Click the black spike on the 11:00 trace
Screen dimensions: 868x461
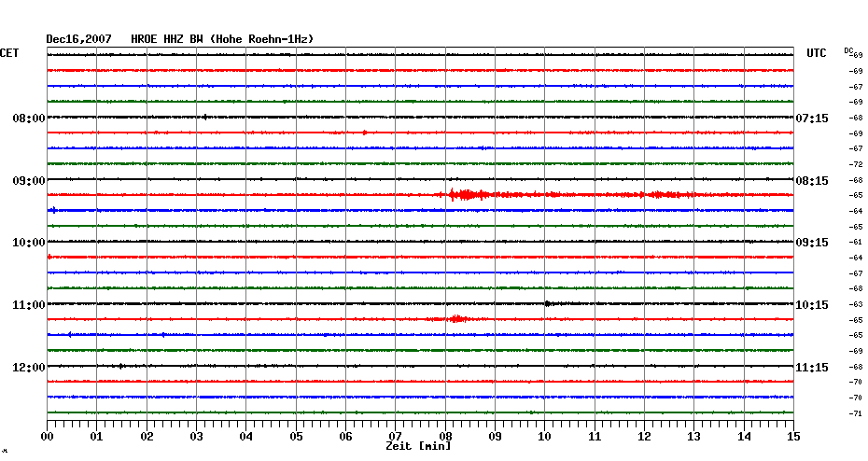pos(548,303)
